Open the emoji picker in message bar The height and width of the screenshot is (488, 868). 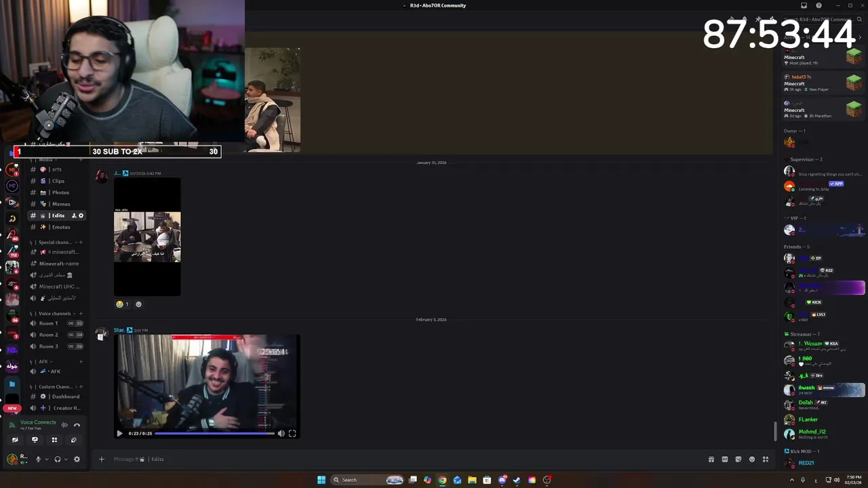coord(751,459)
